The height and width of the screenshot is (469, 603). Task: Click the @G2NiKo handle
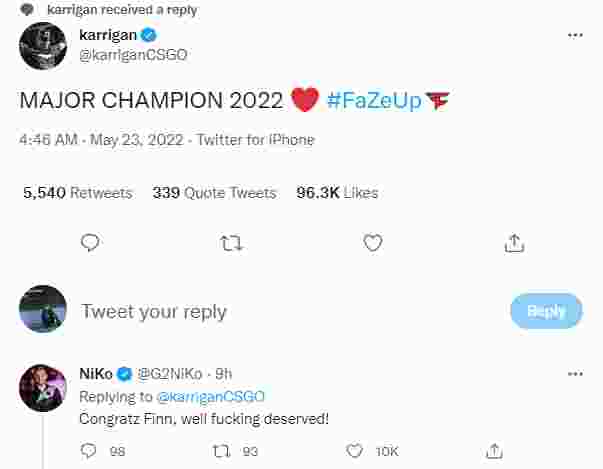(x=170, y=374)
